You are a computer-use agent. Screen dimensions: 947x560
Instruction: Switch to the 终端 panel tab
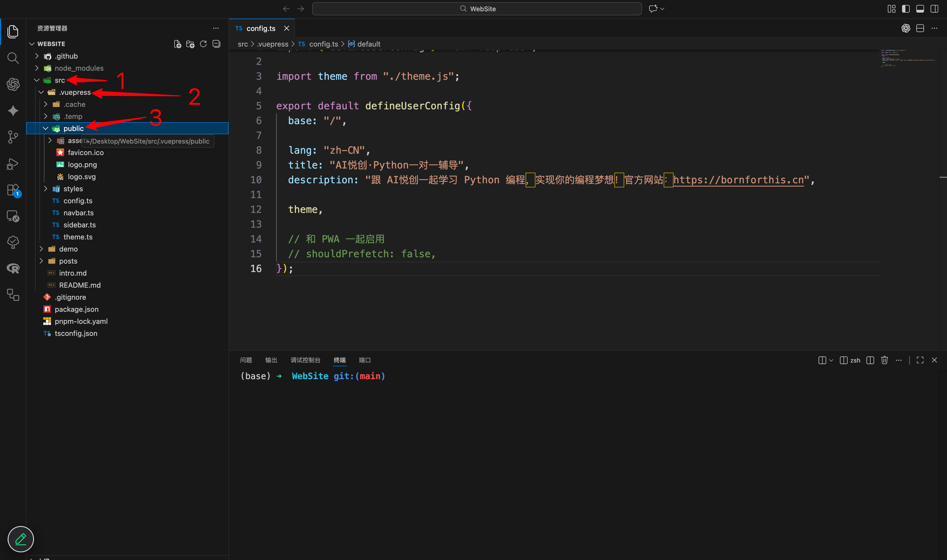point(340,360)
